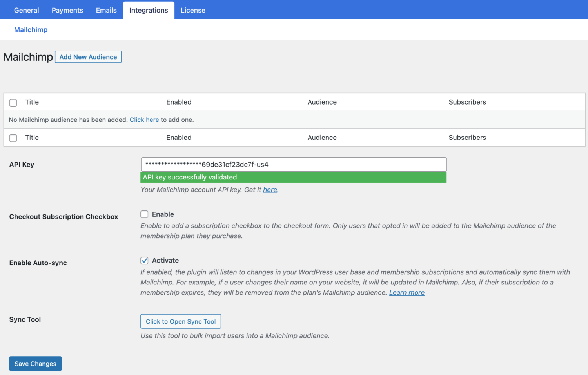Click the Sync Tool label
This screenshot has height=375, width=588.
click(x=25, y=320)
